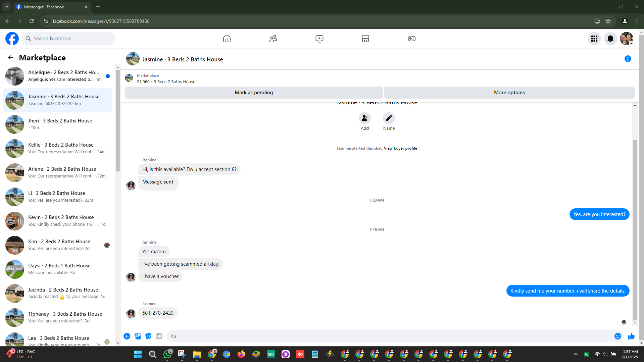Open Anjelique 2 Beds 2 Baths conversation

click(x=57, y=76)
